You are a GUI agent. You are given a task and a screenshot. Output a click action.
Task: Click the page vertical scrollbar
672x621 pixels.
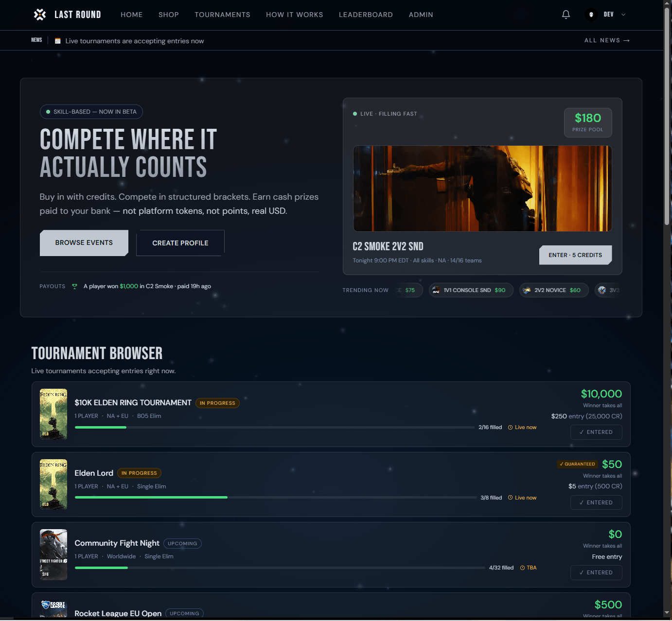click(667, 117)
